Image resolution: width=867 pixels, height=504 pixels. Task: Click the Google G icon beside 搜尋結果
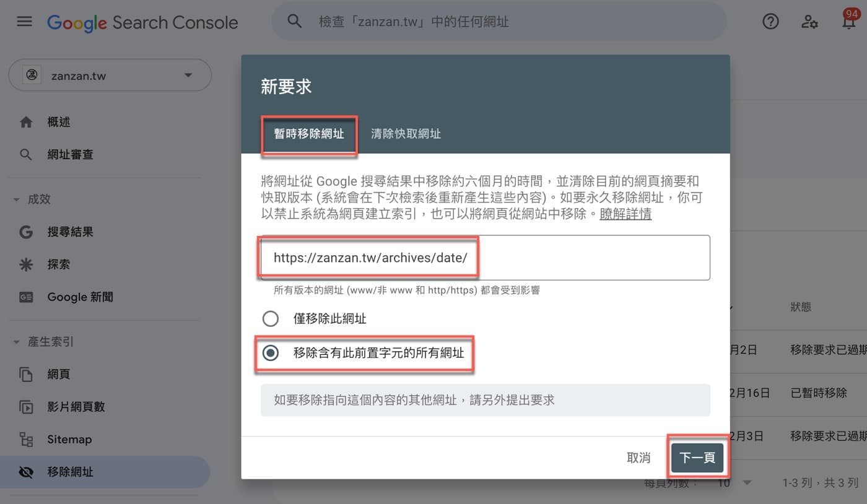[x=26, y=232]
